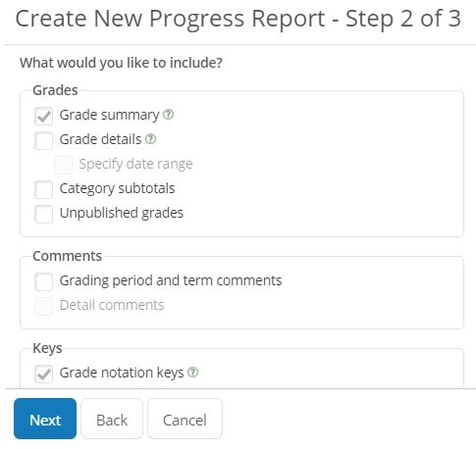Toggle the Grade notation keys checkbox
The height and width of the screenshot is (450, 476).
(43, 374)
